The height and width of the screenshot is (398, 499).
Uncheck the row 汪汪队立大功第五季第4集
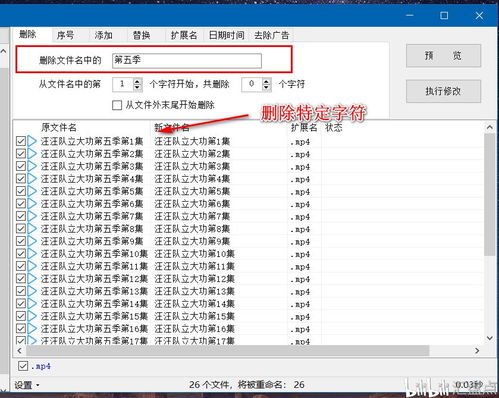21,179
